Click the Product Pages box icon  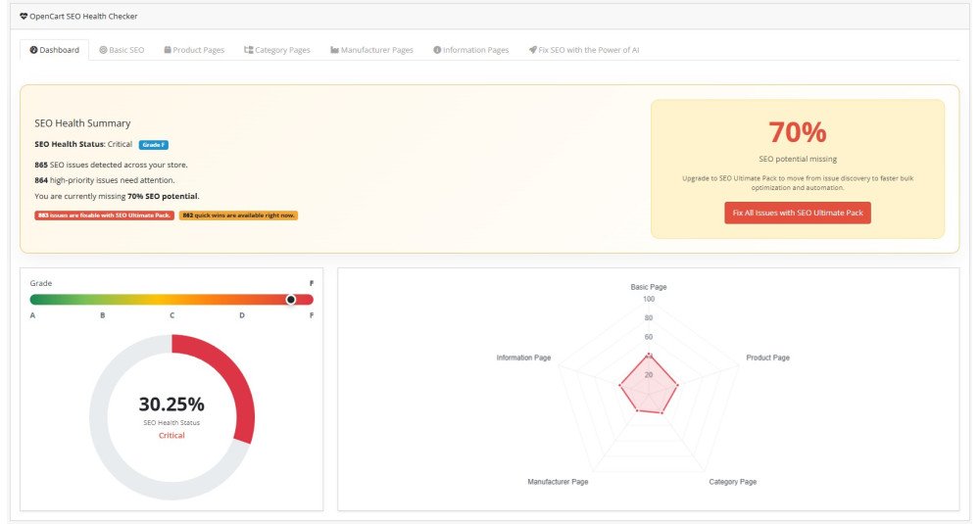tap(168, 50)
